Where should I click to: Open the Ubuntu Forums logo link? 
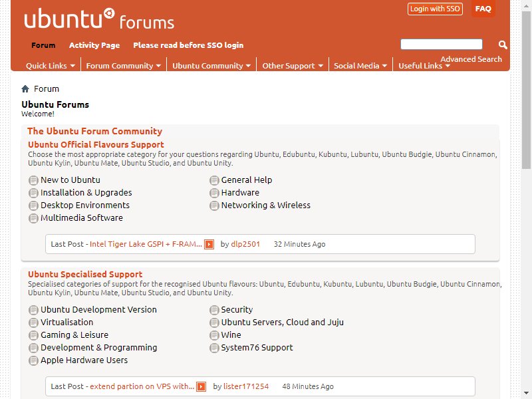(x=99, y=19)
